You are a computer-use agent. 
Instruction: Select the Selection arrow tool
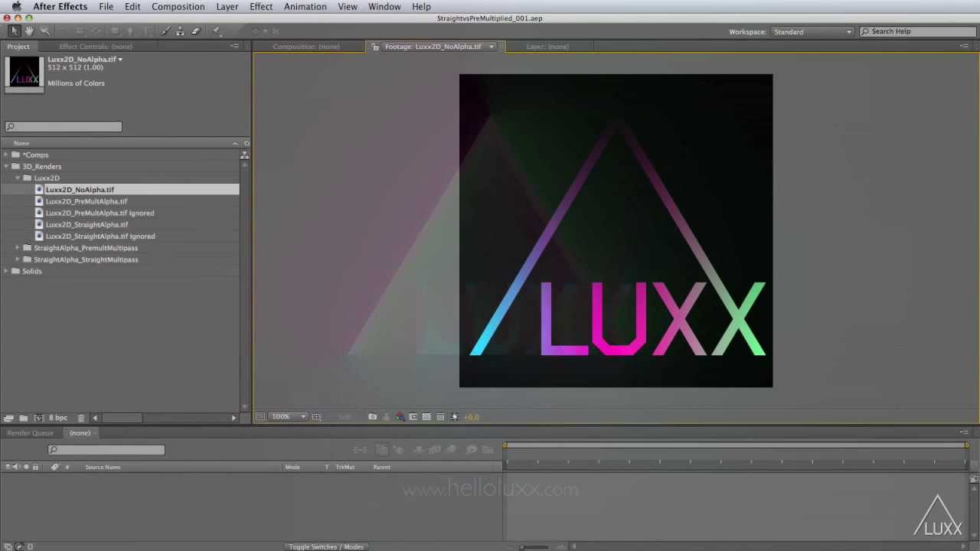[14, 31]
